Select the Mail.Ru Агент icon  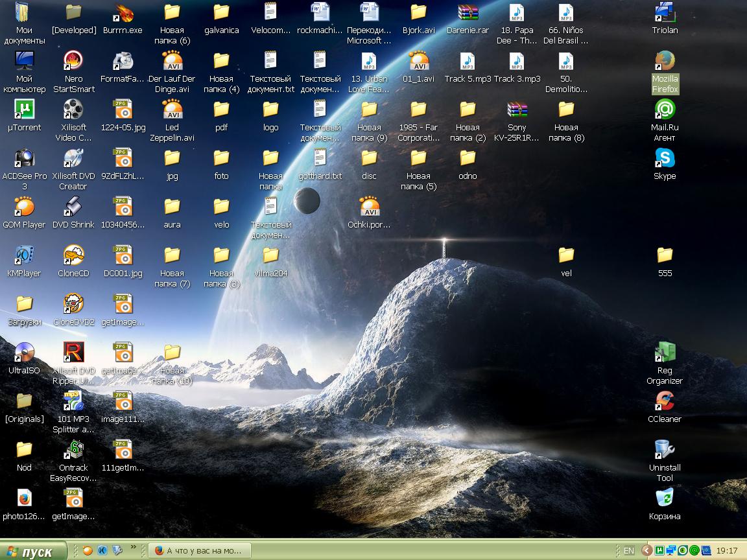665,110
